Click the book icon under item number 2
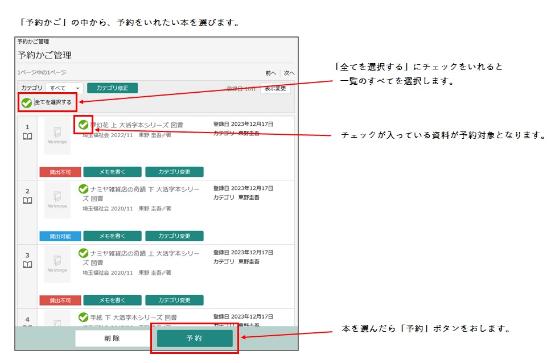 point(27,201)
